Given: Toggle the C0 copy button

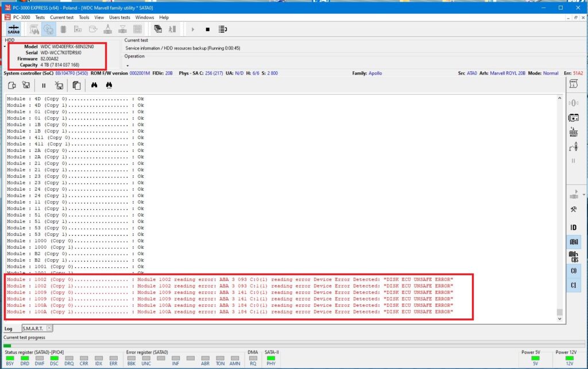Looking at the screenshot, I should (574, 271).
